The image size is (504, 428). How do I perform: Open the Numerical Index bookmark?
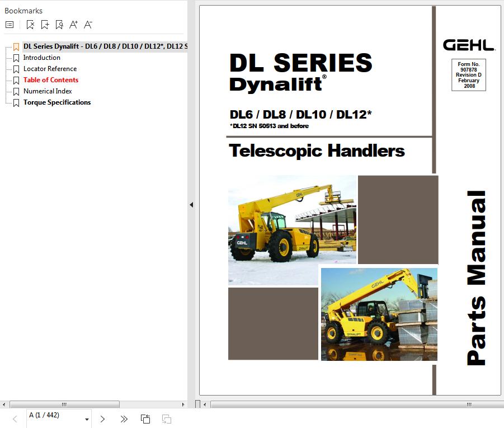48,91
